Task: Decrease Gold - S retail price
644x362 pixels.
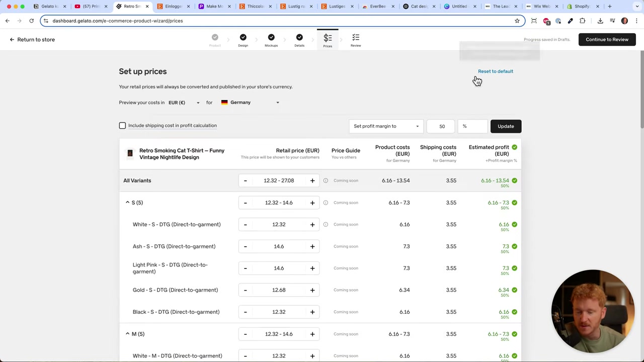Action: pyautogui.click(x=245, y=290)
